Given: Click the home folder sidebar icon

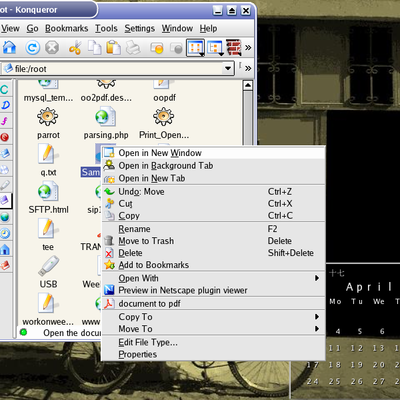Looking at the screenshot, I should (x=5, y=249).
